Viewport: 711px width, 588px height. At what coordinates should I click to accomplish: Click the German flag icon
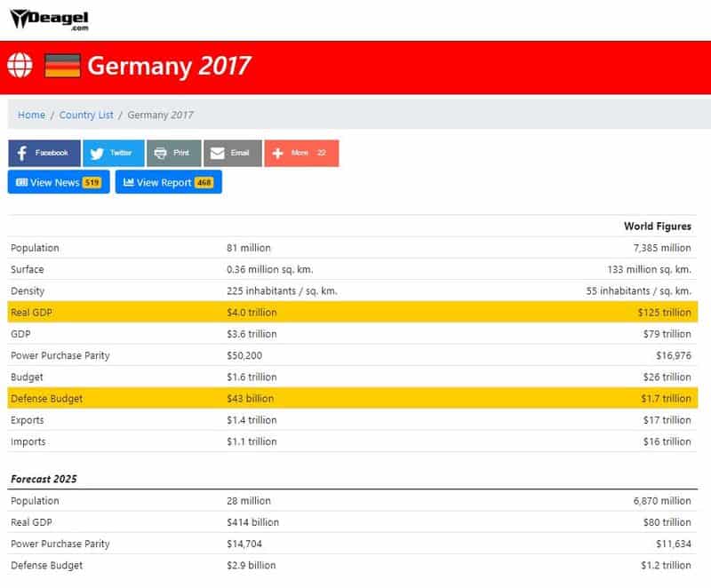(62, 66)
